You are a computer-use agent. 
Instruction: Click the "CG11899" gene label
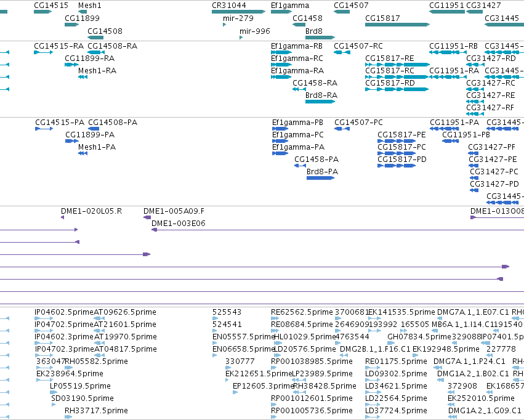[82, 18]
